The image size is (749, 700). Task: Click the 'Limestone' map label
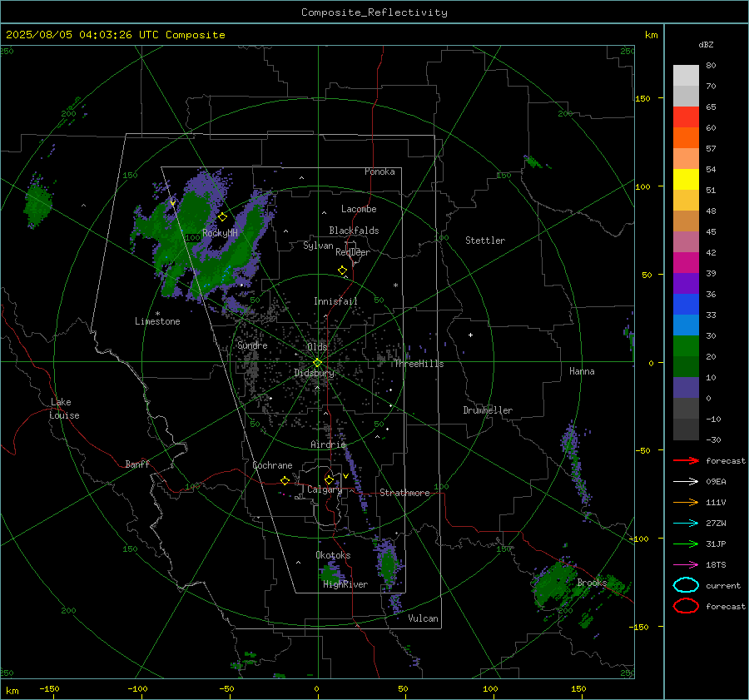click(x=157, y=321)
